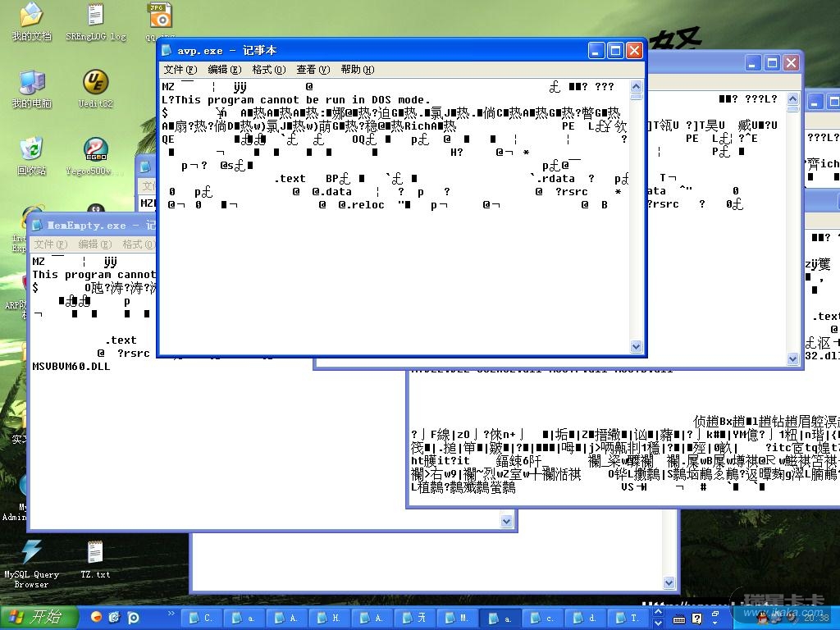840x630 pixels.
Task: Open the 文件(F) menu in avp.exe Notepad
Action: point(180,69)
